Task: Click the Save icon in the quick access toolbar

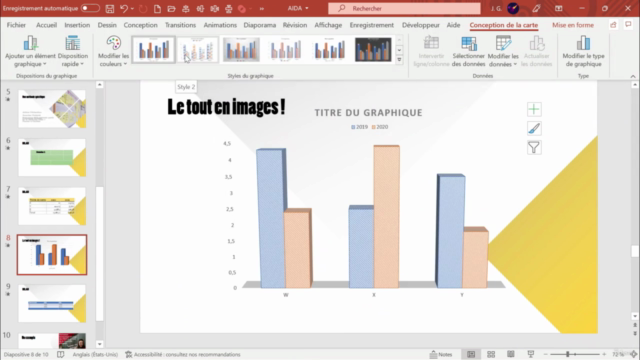Action: pos(109,8)
